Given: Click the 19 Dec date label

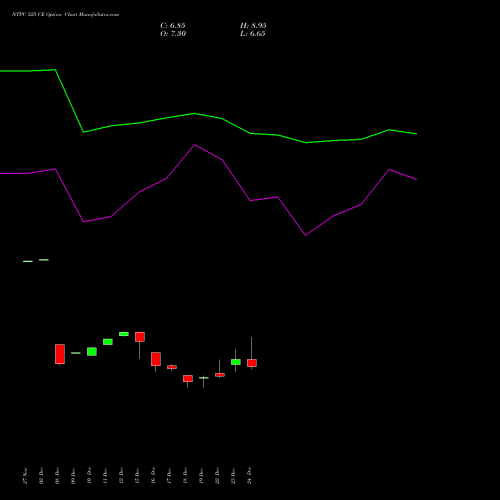Looking at the screenshot, I should click(201, 476).
